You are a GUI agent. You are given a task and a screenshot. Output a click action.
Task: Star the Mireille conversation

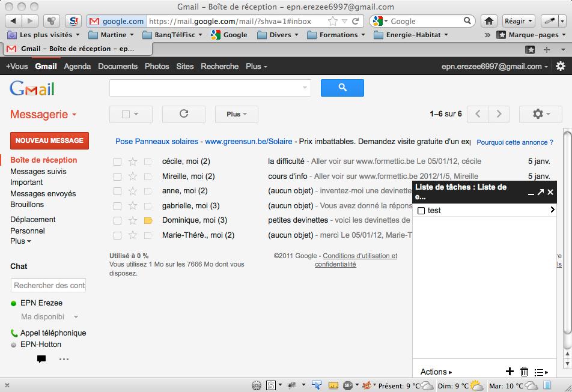[133, 176]
